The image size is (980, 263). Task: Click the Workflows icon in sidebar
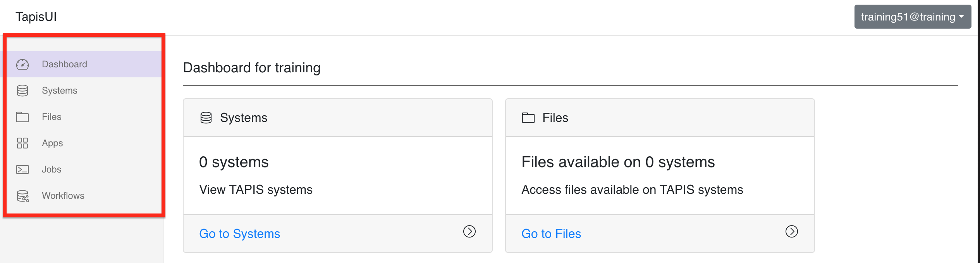pyautogui.click(x=23, y=196)
